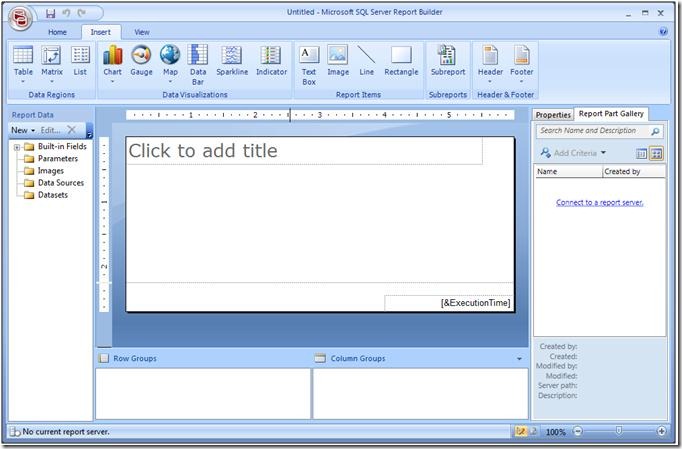The height and width of the screenshot is (449, 682).
Task: Insert an Image item
Action: coord(338,61)
